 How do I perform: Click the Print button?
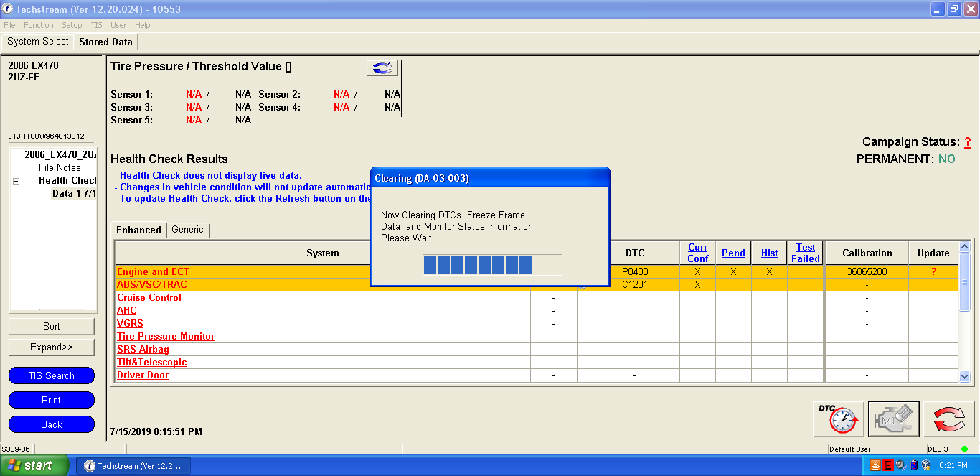(x=52, y=400)
